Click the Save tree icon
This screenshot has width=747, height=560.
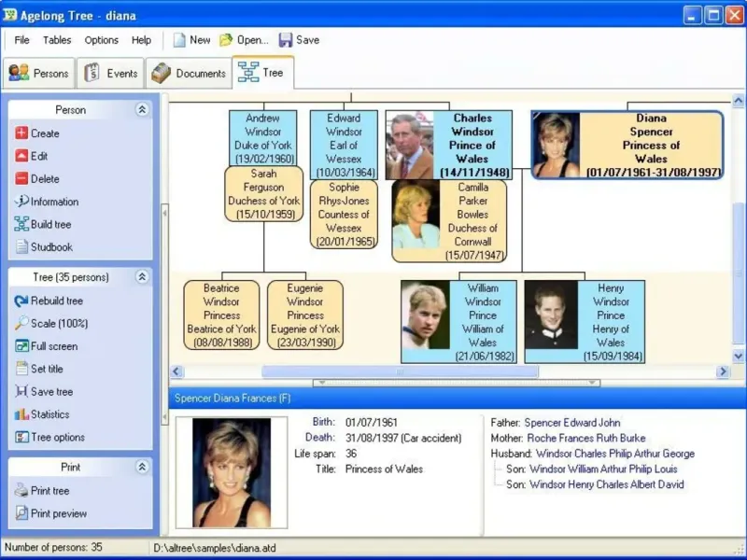tap(21, 391)
